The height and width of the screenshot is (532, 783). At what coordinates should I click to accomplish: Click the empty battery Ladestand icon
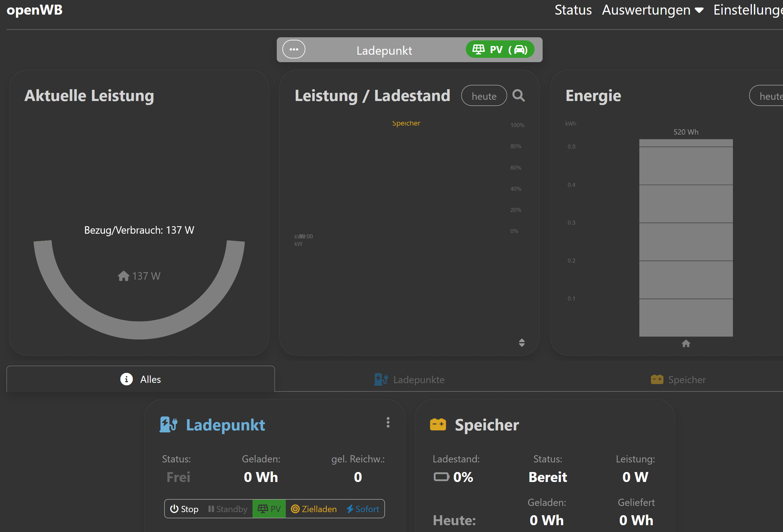coord(441,477)
